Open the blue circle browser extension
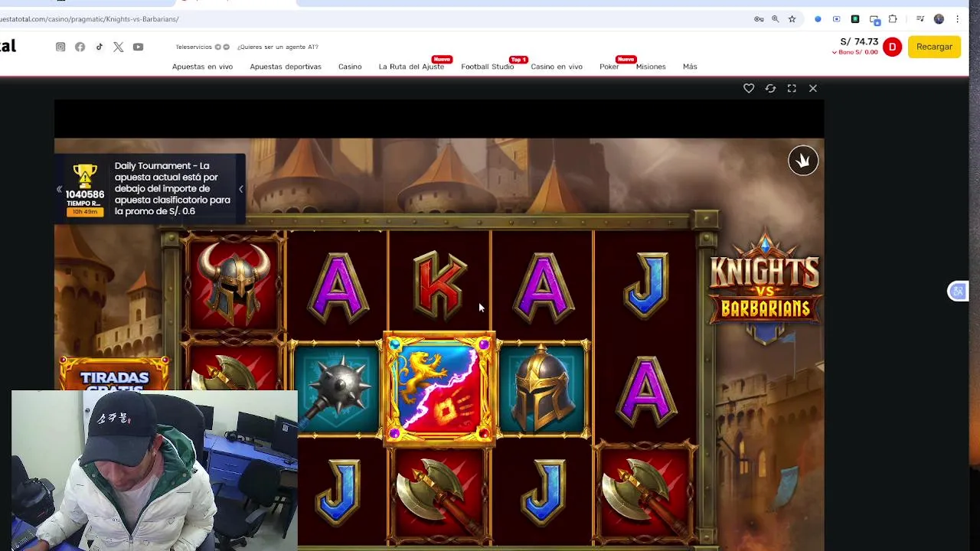Image resolution: width=980 pixels, height=551 pixels. coord(818,19)
